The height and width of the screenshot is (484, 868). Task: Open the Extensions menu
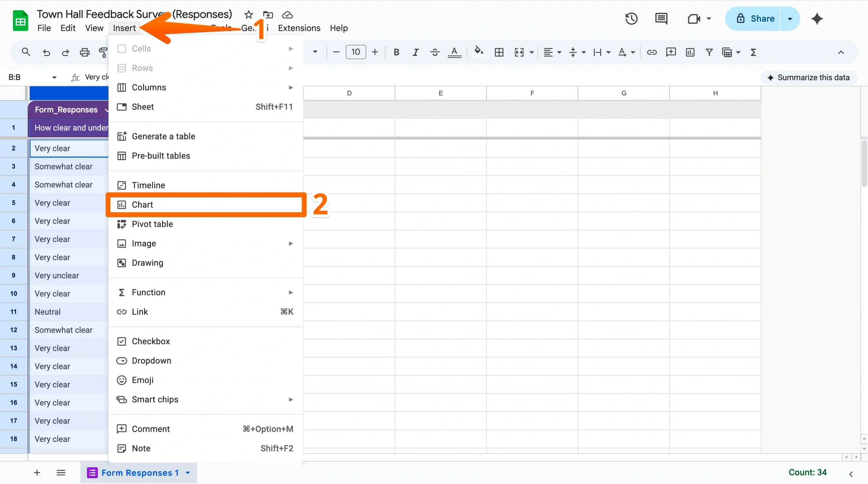[299, 28]
